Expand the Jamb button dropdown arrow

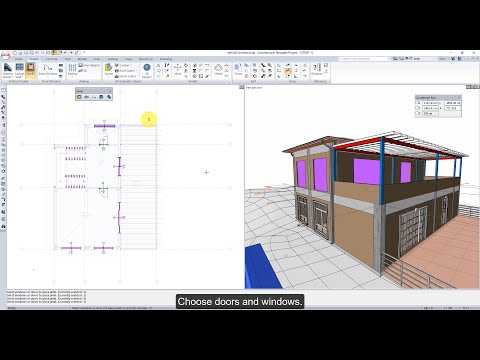30,77
